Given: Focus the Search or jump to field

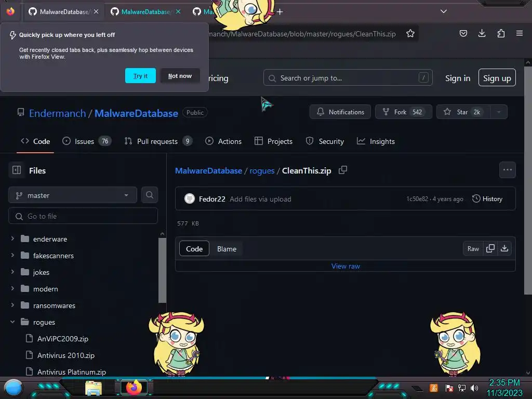Looking at the screenshot, I should tap(348, 78).
